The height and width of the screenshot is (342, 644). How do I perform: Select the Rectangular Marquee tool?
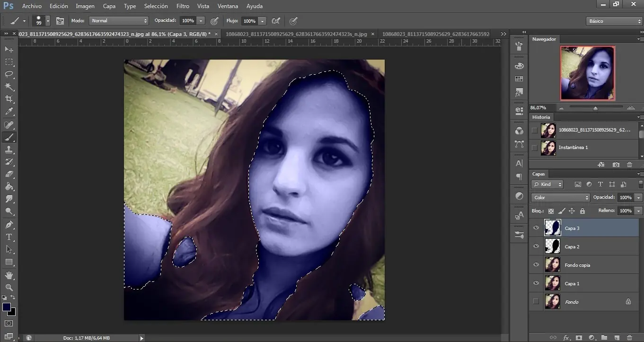(9, 62)
